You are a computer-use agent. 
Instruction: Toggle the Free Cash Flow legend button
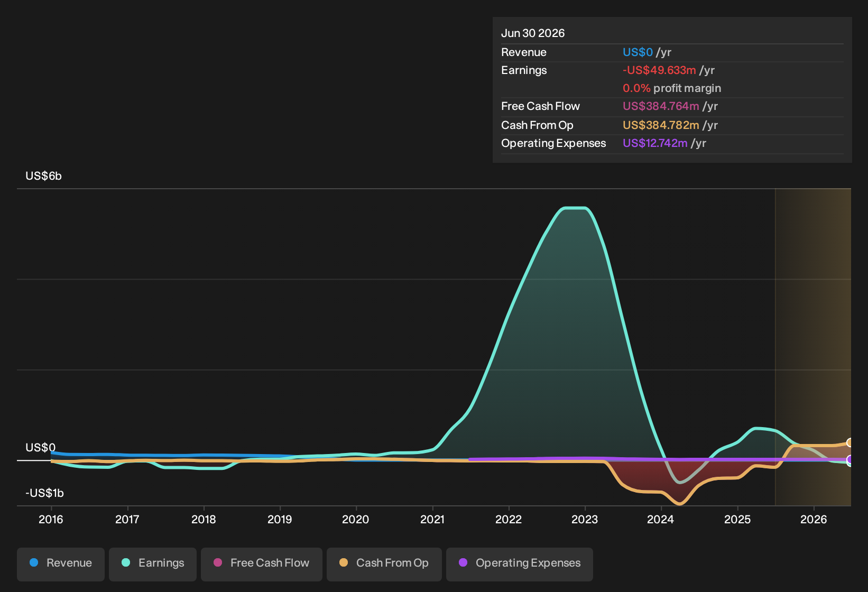tap(262, 563)
